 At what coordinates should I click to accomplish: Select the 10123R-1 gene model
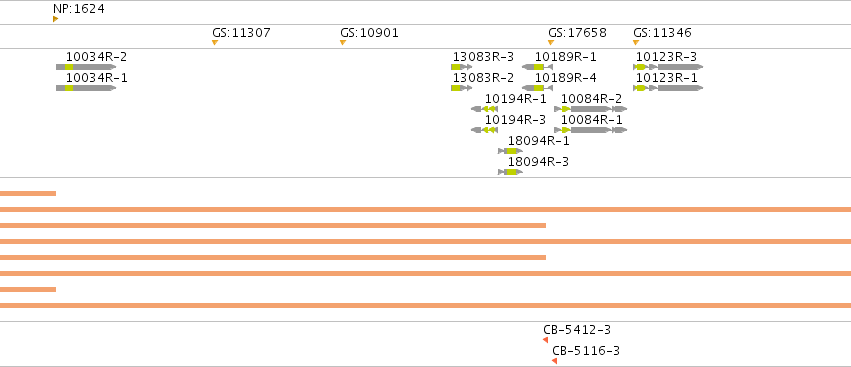[x=668, y=88]
